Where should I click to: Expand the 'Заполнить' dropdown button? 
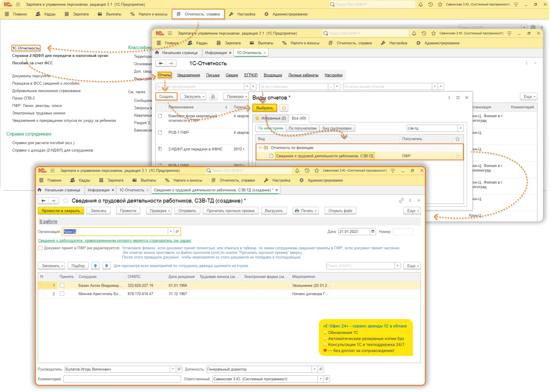(52, 266)
